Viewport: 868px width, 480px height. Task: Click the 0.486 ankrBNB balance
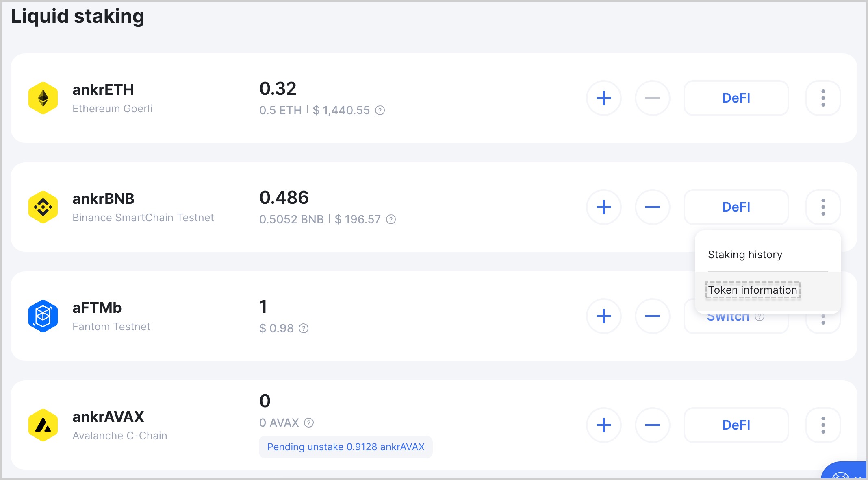point(284,197)
